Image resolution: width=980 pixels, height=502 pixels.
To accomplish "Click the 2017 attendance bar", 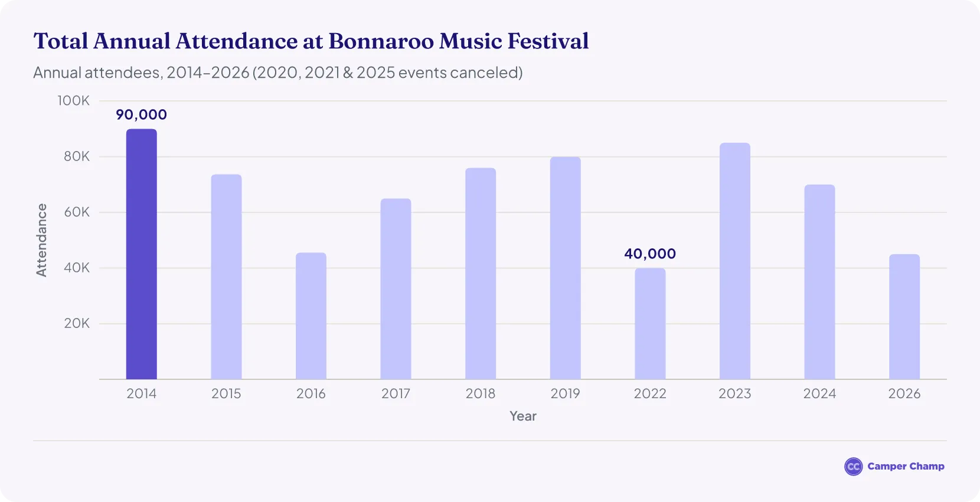I will (396, 289).
